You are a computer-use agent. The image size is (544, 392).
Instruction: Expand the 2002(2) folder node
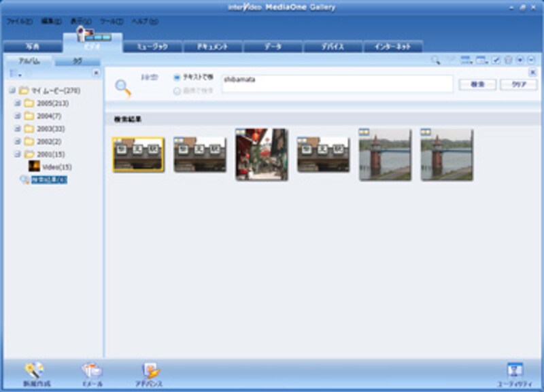tap(18, 141)
